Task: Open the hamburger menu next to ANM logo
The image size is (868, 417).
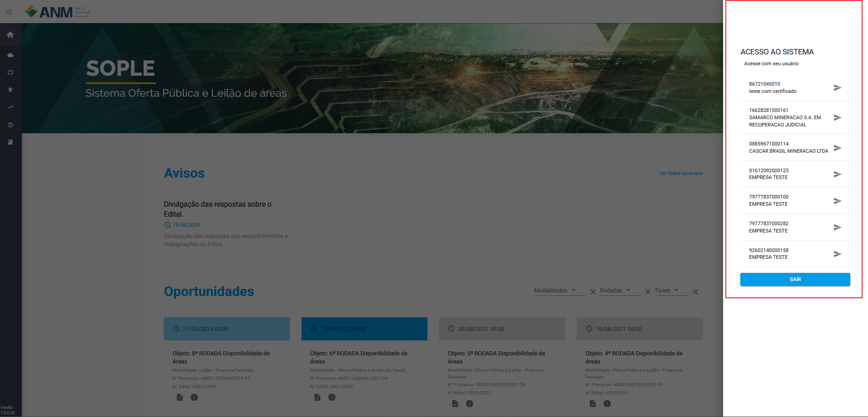Action: 9,12
